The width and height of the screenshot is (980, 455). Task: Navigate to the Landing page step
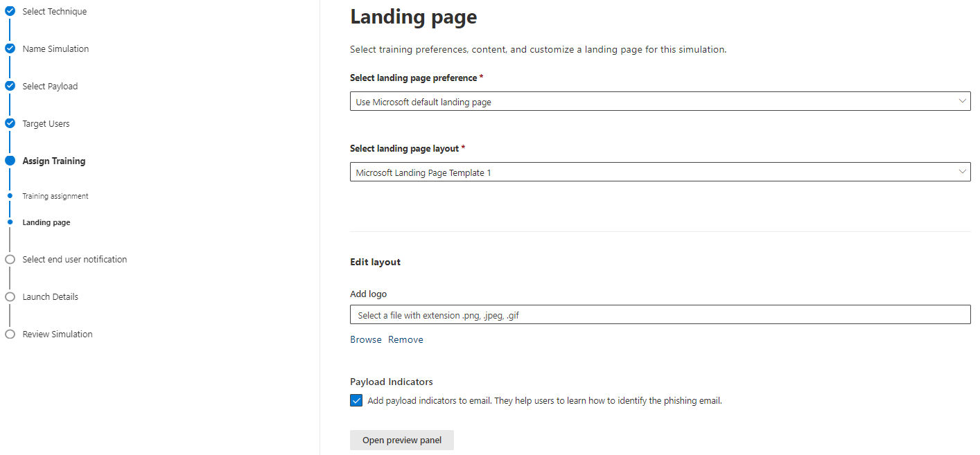[46, 222]
